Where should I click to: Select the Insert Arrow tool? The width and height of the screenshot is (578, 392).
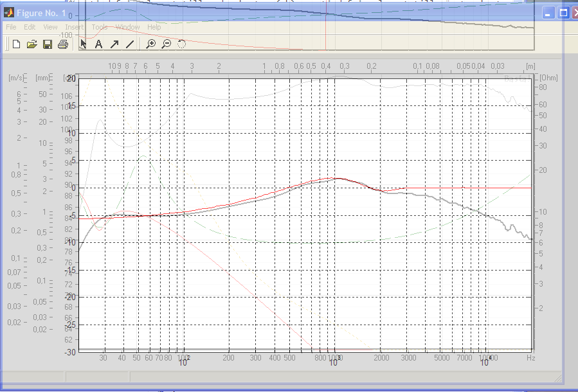point(114,44)
